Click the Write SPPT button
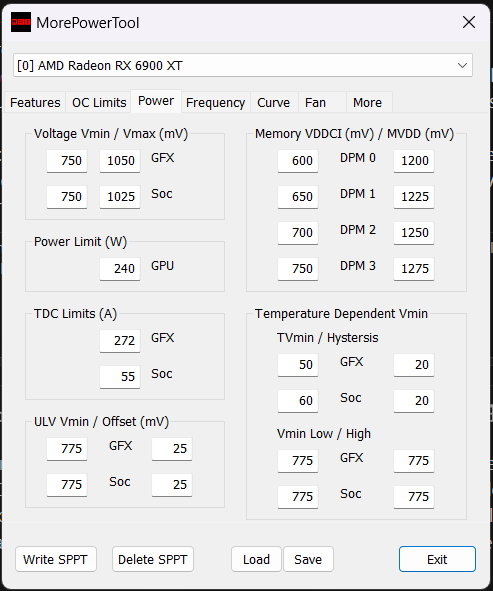Viewport: 493px width, 591px height. coord(56,559)
